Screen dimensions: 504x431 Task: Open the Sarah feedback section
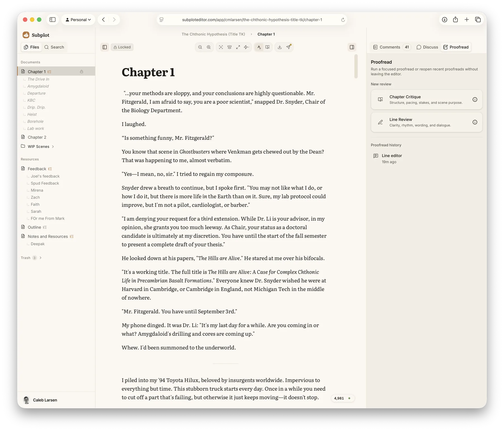(36, 211)
